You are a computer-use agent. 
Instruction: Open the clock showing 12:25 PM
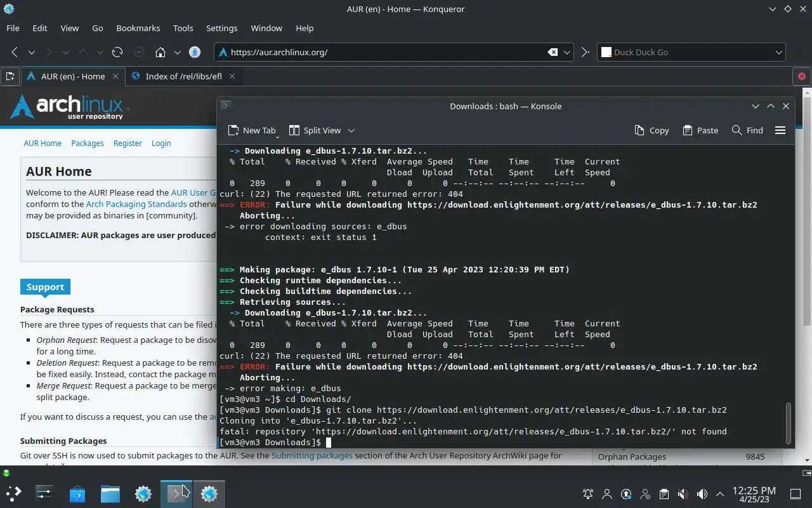tap(754, 495)
